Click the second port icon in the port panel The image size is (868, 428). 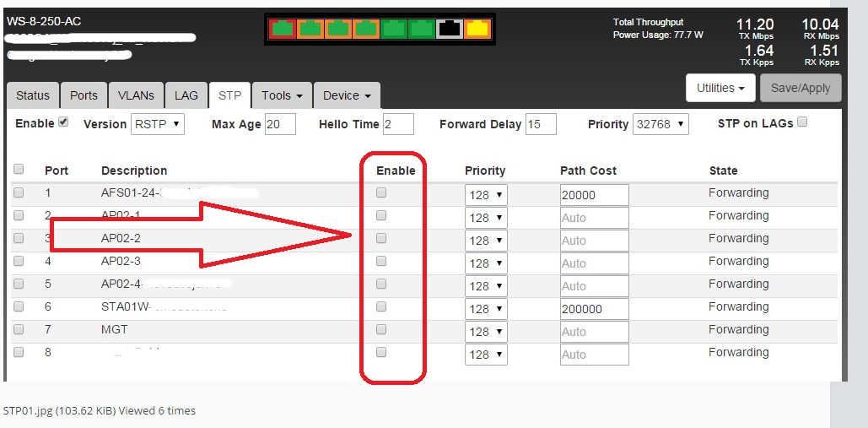point(310,29)
